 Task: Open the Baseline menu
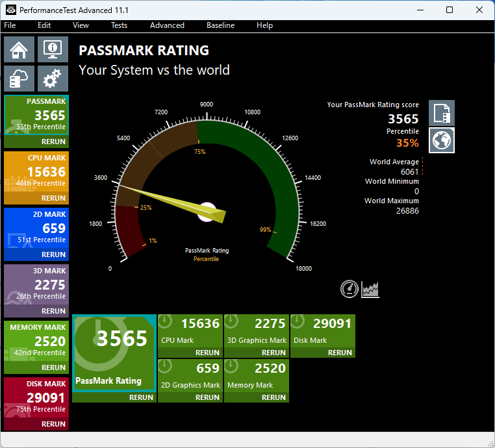point(220,25)
